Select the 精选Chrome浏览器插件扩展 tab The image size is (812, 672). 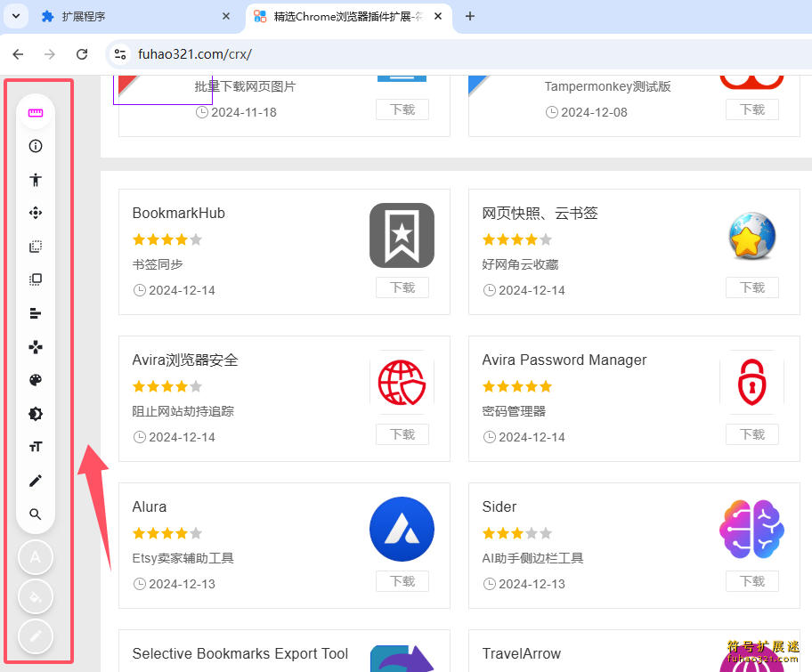click(x=348, y=17)
